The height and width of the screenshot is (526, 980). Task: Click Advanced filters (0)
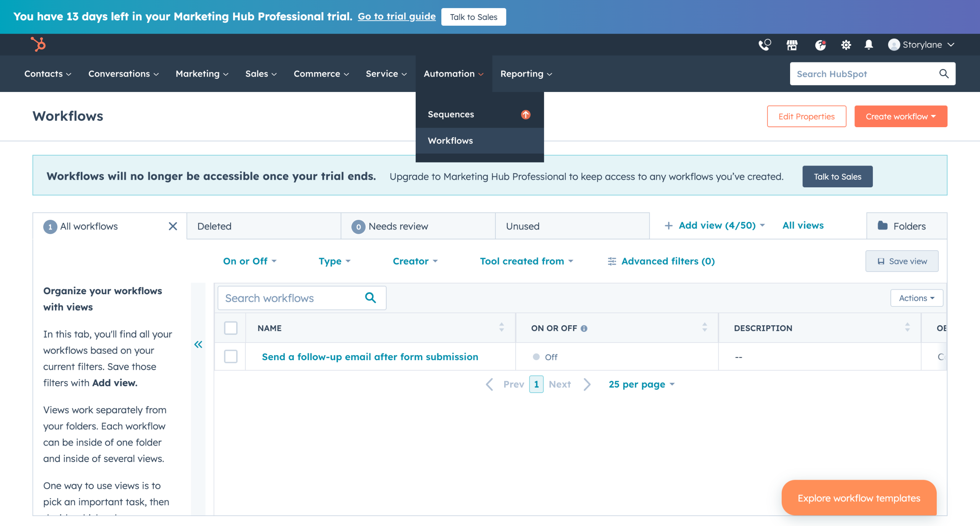click(661, 261)
